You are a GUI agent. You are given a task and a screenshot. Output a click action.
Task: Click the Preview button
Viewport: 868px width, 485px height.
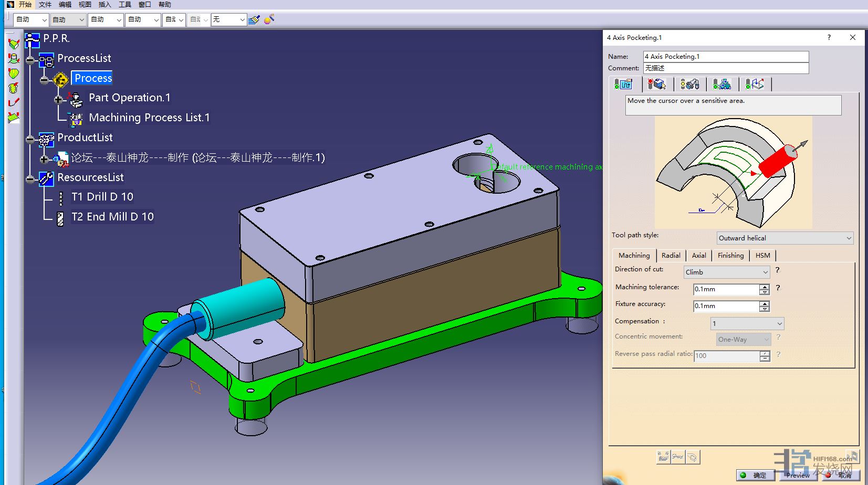pyautogui.click(x=798, y=475)
